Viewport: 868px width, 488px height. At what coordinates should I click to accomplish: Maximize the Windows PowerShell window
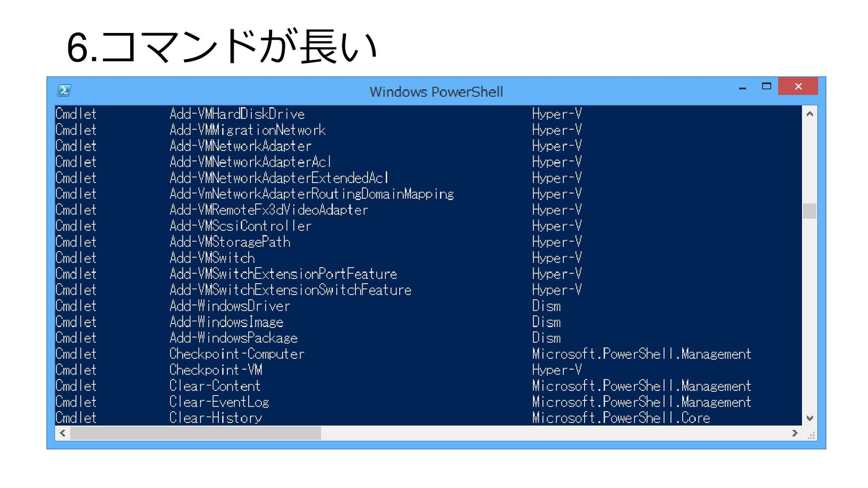click(x=766, y=86)
